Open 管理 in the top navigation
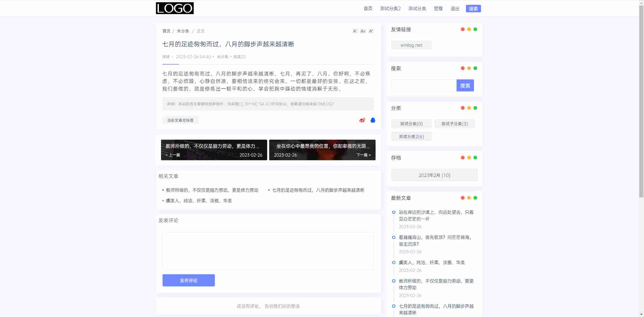Image resolution: width=644 pixels, height=317 pixels. pos(438,9)
